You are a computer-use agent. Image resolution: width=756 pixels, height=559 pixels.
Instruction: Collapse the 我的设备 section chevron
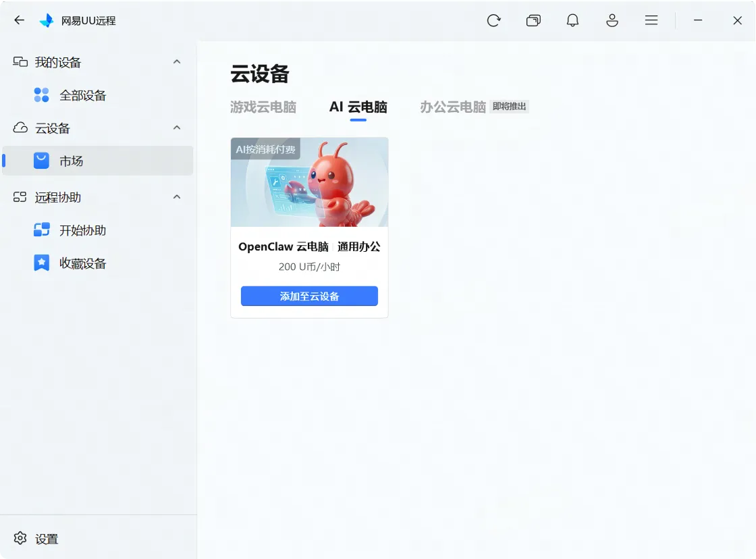pyautogui.click(x=177, y=62)
